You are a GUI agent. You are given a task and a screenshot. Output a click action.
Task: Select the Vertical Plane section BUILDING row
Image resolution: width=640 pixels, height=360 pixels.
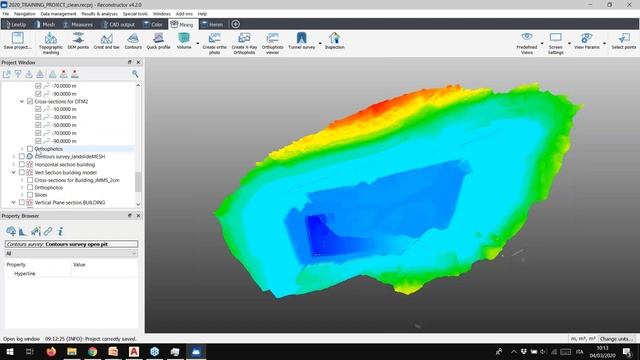pos(69,202)
